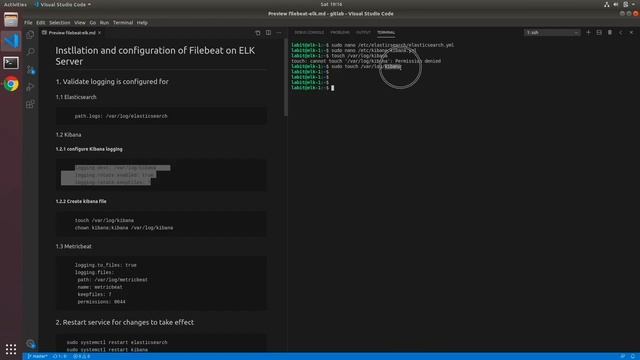Open the Go menu

coord(93,23)
